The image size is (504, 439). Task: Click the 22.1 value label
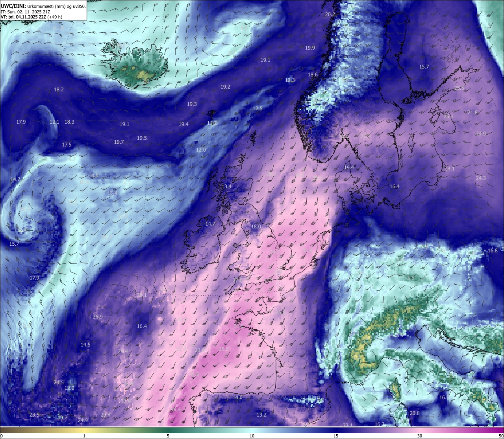tap(348, 425)
